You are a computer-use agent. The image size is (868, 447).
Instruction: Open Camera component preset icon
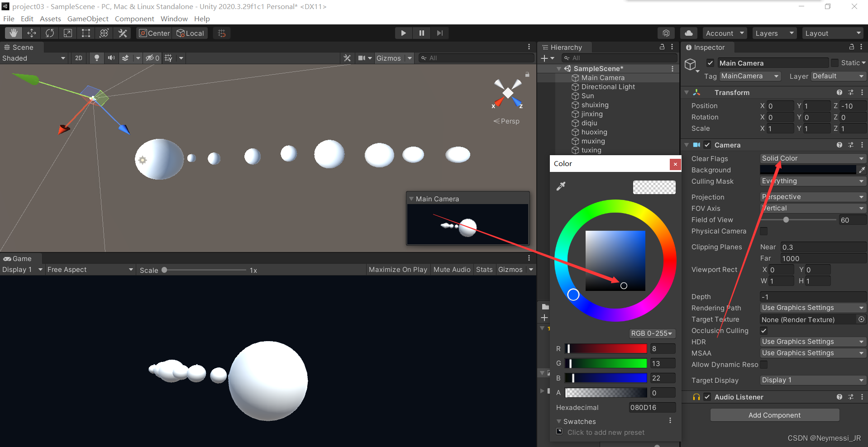coord(851,145)
